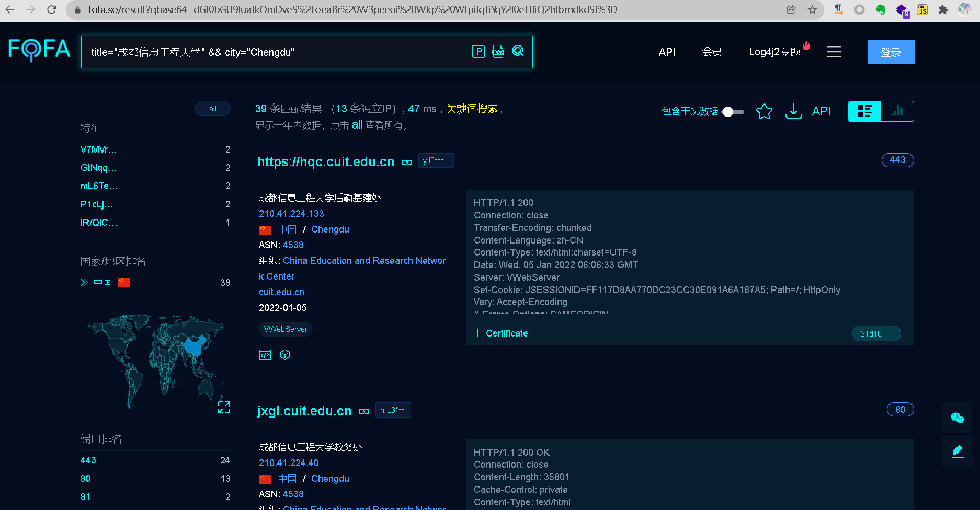Expand the world map to fullscreen
980x510 pixels.
tap(224, 408)
